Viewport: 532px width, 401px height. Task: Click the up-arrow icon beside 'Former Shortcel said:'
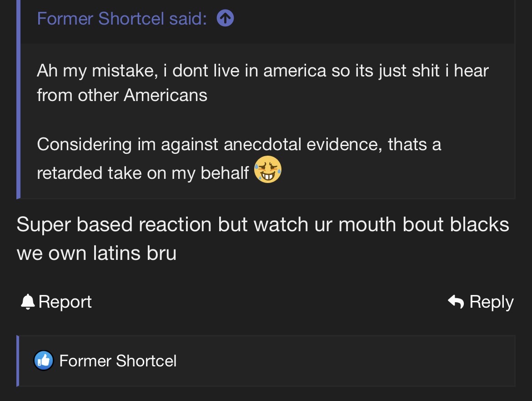pyautogui.click(x=226, y=19)
